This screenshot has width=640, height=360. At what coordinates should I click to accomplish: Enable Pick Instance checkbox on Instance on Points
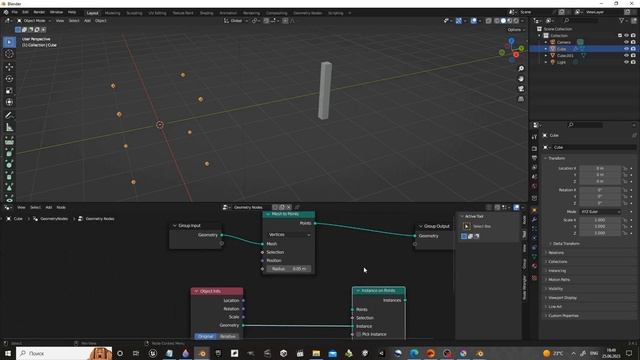tap(359, 334)
